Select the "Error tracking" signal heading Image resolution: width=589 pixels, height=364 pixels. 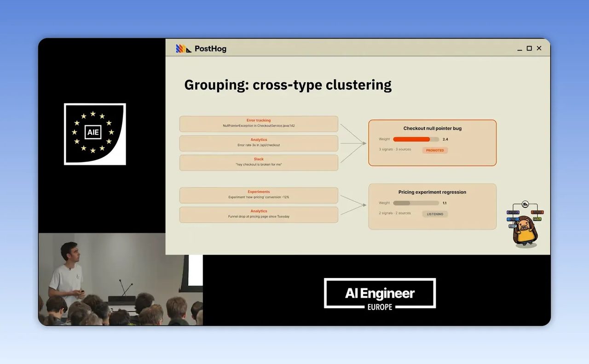tap(259, 120)
